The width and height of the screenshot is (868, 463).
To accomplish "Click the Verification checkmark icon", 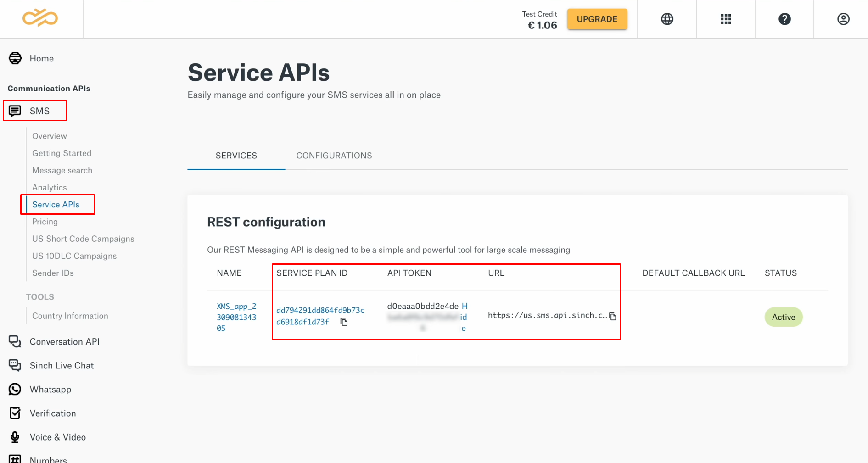I will click(x=15, y=413).
